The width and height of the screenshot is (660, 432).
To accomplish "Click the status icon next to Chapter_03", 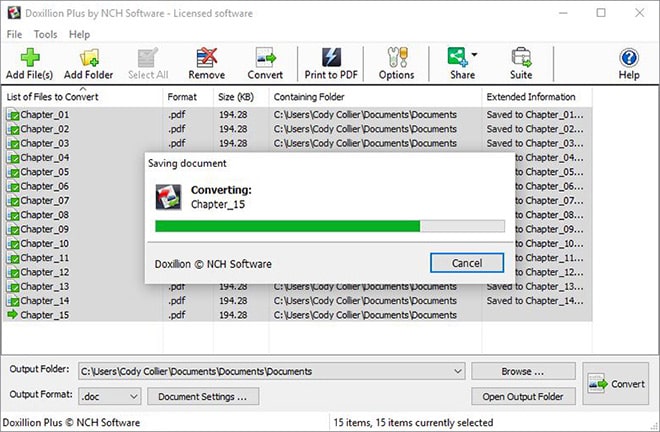I will 13,144.
